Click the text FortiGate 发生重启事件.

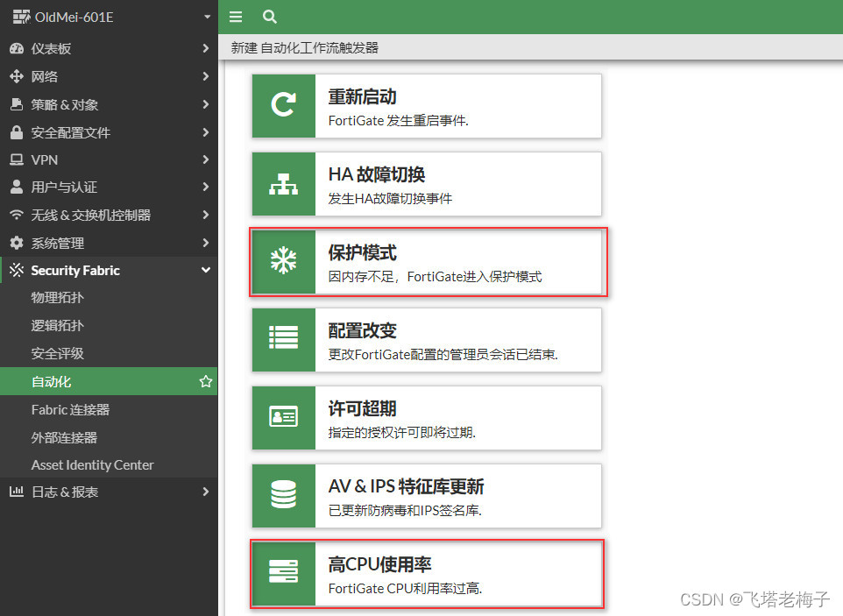(399, 121)
